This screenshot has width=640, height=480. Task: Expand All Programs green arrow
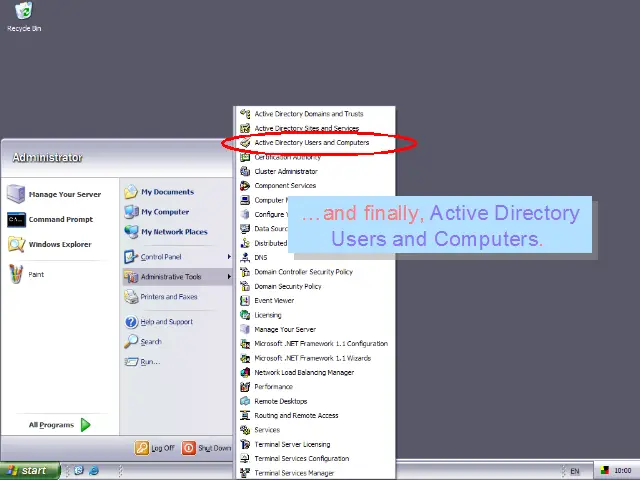click(x=85, y=425)
